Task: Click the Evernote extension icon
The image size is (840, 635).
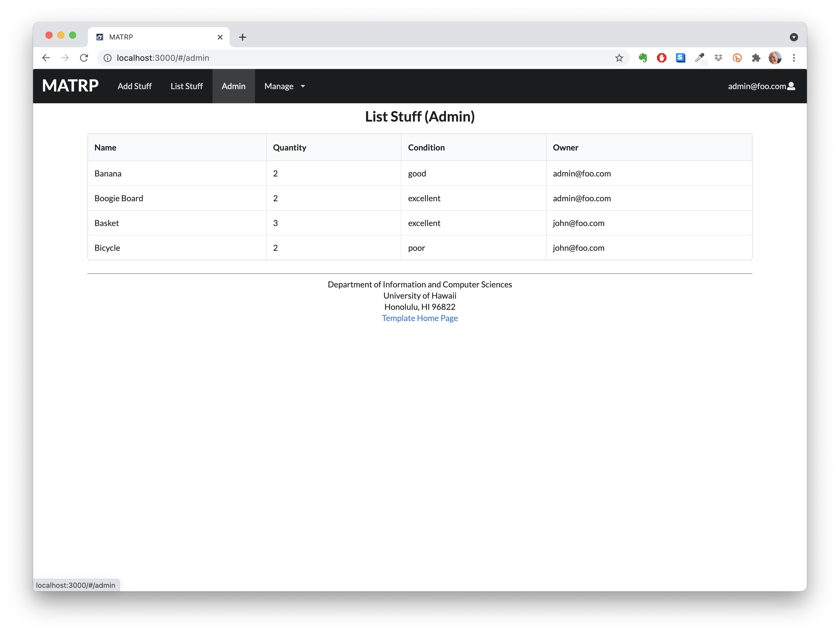Action: pyautogui.click(x=643, y=58)
